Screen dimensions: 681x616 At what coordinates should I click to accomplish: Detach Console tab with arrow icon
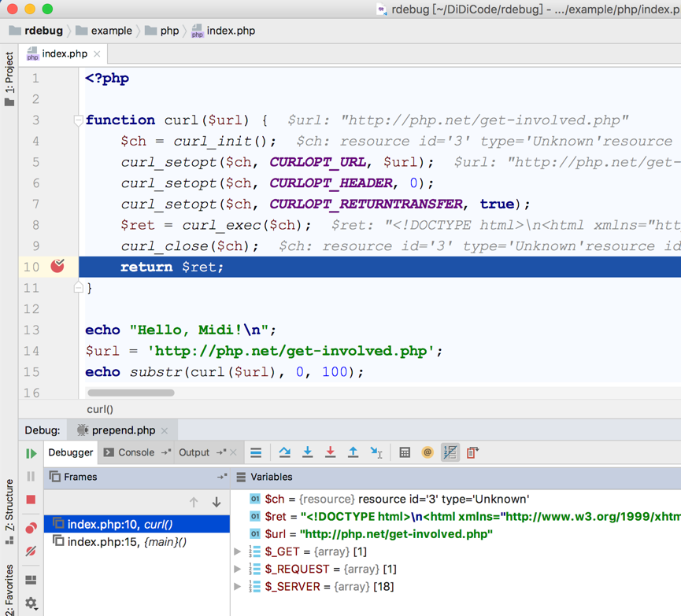click(x=166, y=452)
